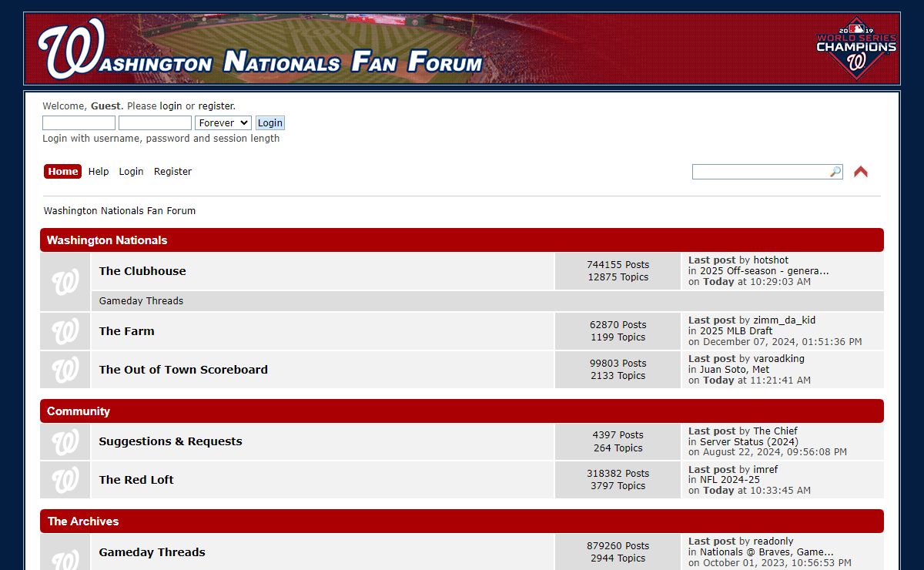Image resolution: width=924 pixels, height=570 pixels.
Task: Click board icon beside The Clubhouse
Action: coord(65,282)
